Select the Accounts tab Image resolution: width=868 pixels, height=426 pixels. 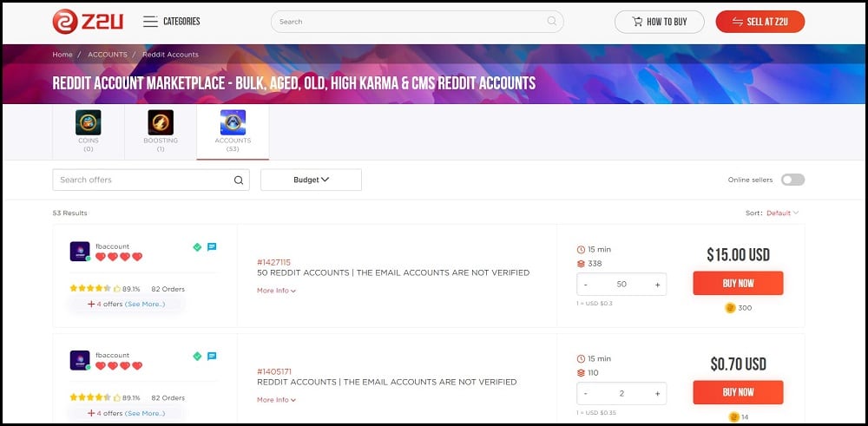click(x=233, y=132)
